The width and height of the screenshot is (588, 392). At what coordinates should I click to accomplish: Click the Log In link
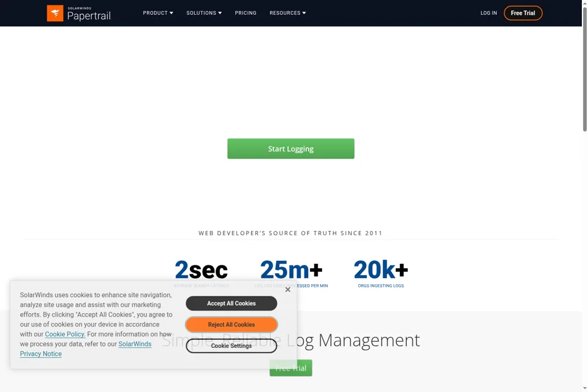489,13
